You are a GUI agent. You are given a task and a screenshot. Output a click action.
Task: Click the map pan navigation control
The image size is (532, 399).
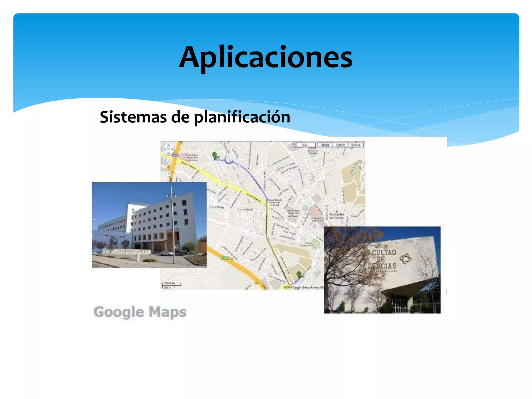click(x=168, y=149)
